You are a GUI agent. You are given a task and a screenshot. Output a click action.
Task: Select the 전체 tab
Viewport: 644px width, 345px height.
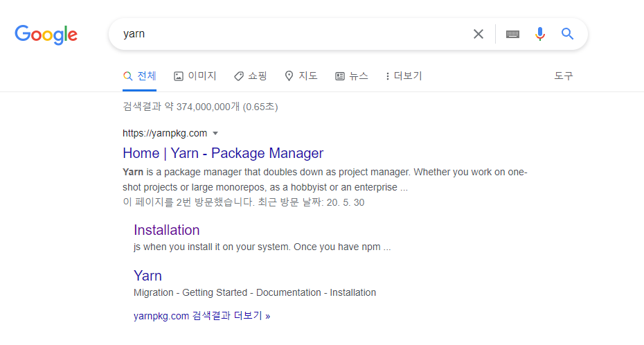click(x=140, y=76)
